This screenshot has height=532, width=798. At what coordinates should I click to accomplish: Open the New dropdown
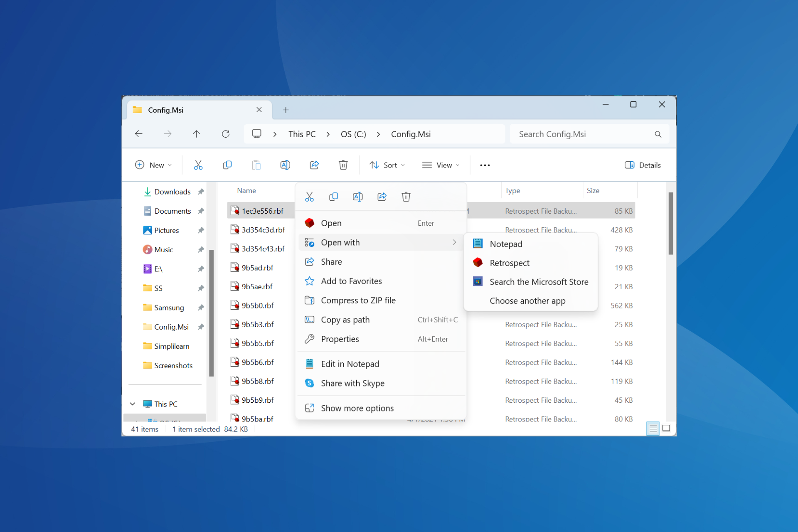pos(153,165)
